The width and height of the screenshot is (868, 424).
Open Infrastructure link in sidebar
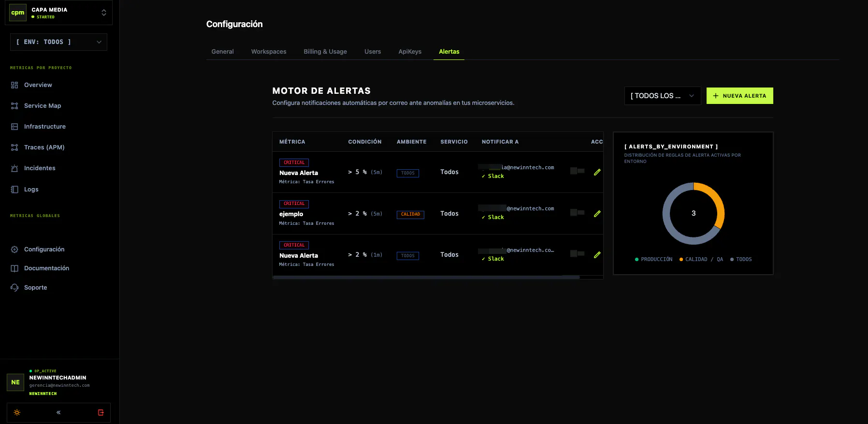45,127
